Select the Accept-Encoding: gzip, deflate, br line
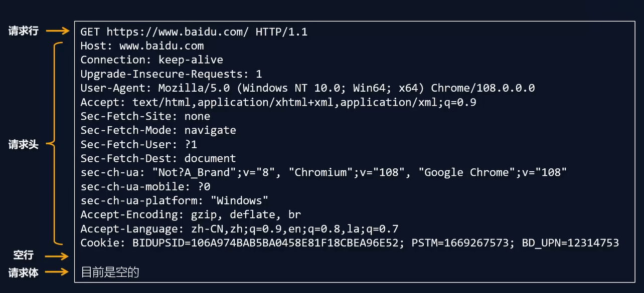The height and width of the screenshot is (293, 644). click(191, 214)
